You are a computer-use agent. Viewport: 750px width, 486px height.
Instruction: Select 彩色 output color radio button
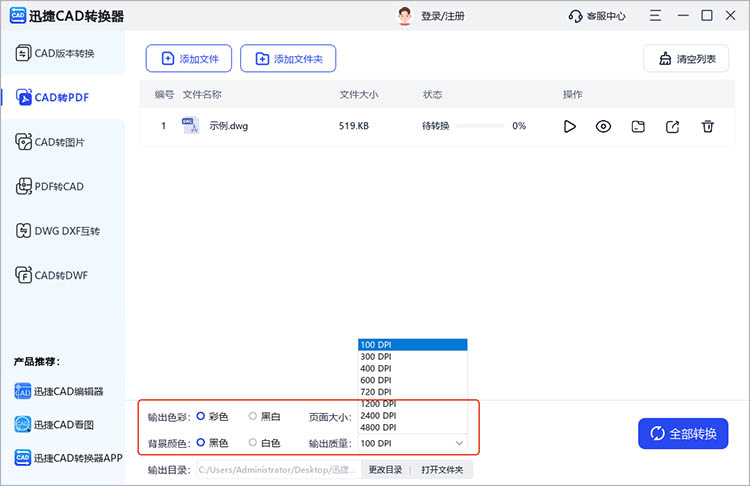pos(200,416)
